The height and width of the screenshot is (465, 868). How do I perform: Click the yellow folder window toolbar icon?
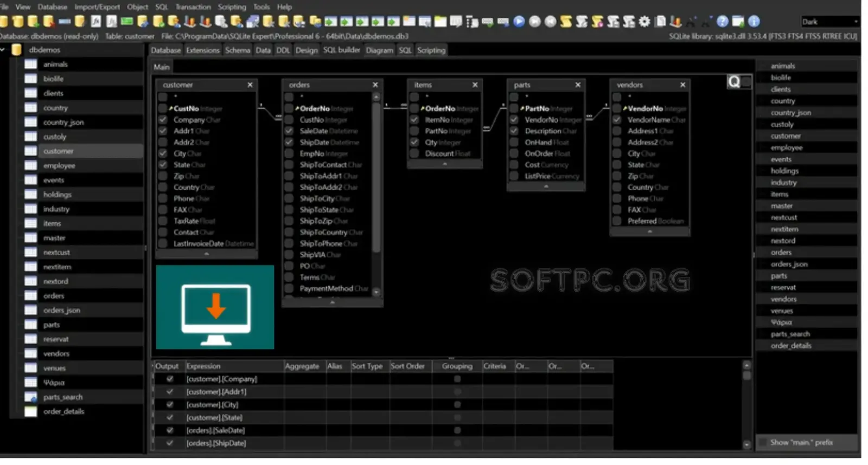pos(441,22)
